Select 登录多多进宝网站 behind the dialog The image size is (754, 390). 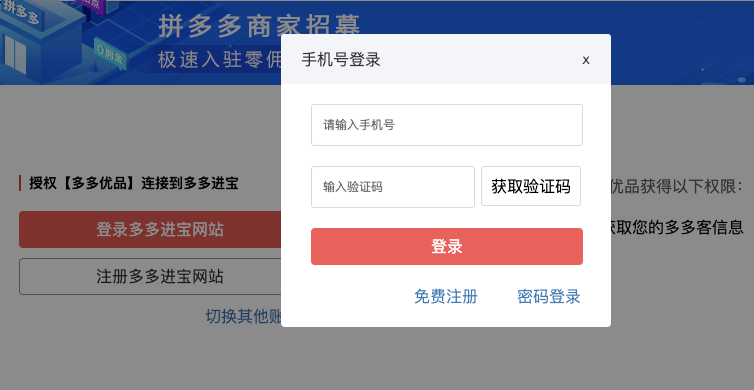(150, 229)
